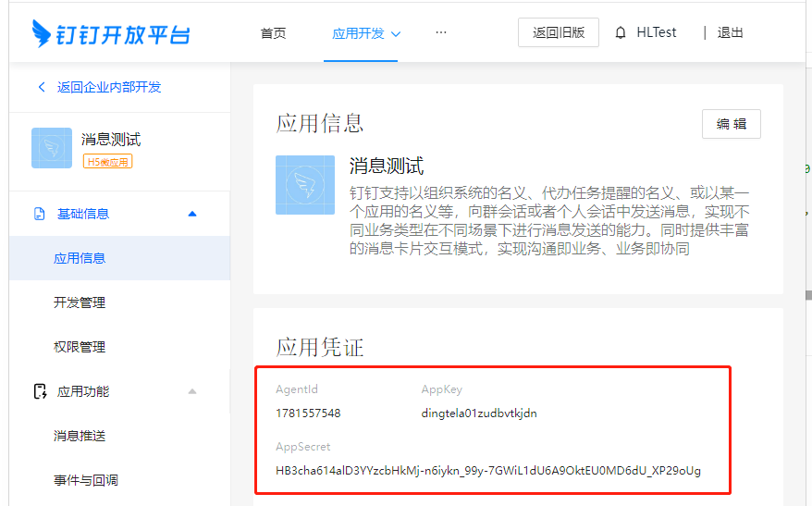Click the HLTest account name

(x=656, y=32)
